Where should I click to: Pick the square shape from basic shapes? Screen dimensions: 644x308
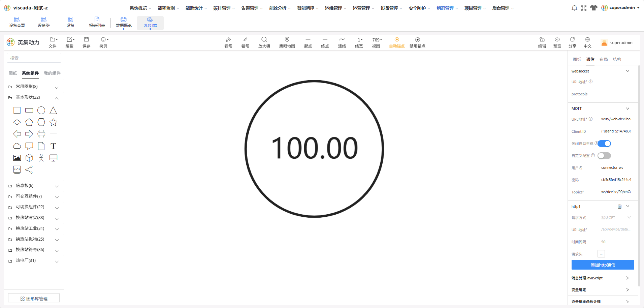[17, 110]
